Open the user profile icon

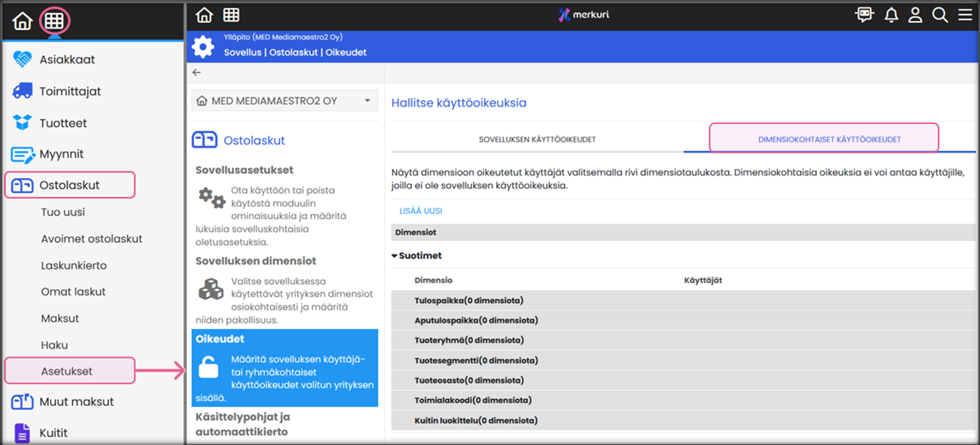coord(915,15)
